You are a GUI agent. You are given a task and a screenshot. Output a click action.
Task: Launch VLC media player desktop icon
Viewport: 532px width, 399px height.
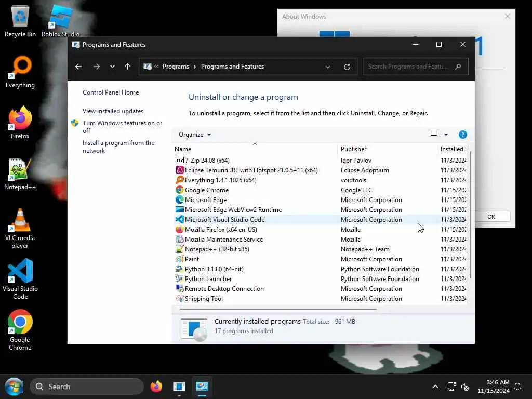[20, 229]
